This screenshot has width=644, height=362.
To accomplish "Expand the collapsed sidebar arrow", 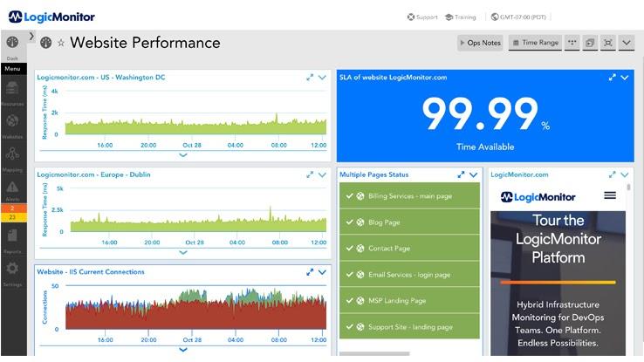I will click(x=31, y=37).
